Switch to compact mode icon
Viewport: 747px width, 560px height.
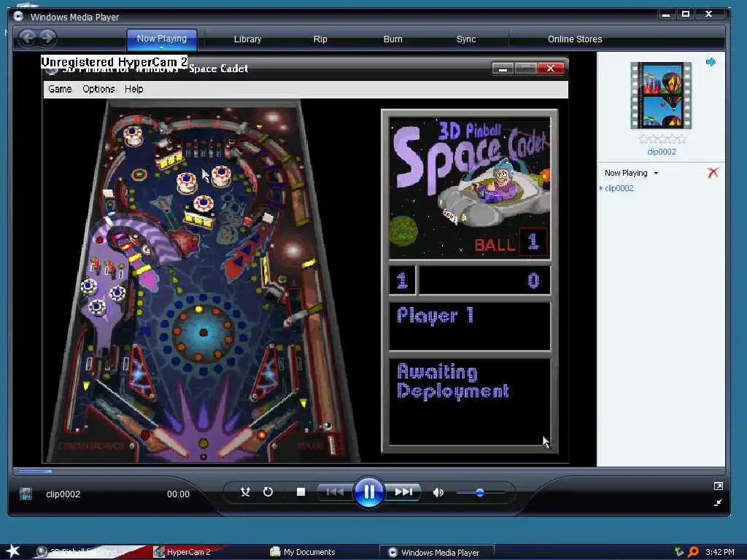point(719,502)
